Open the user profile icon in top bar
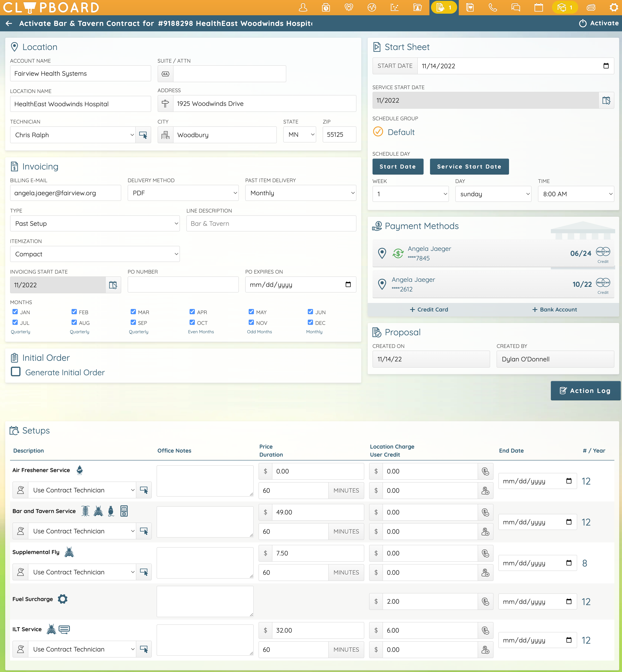 click(x=303, y=7)
